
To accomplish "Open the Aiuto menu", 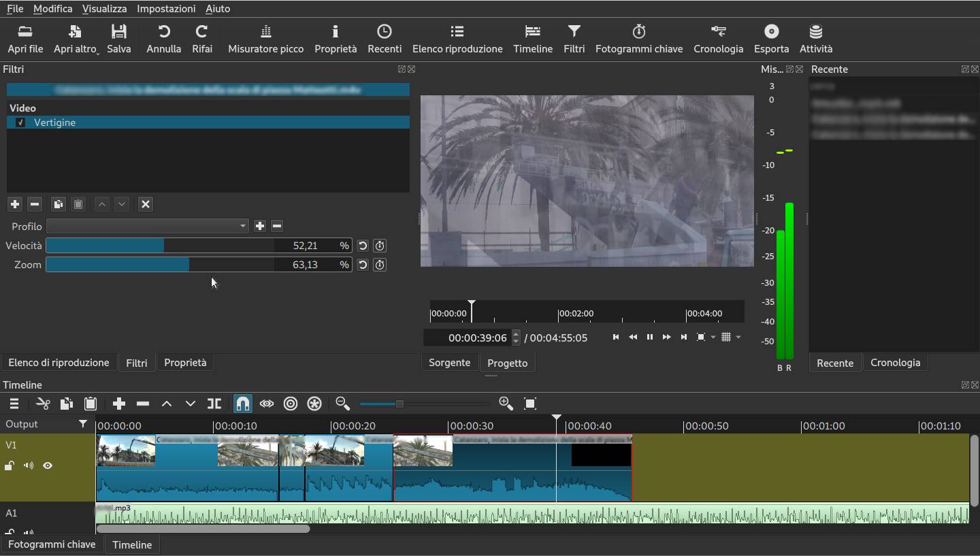I will coord(218,9).
